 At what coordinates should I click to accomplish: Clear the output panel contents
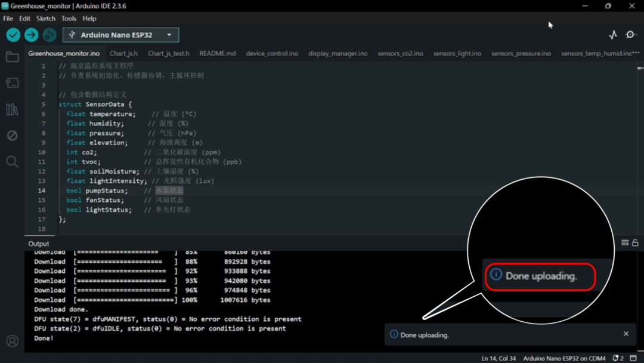click(625, 243)
